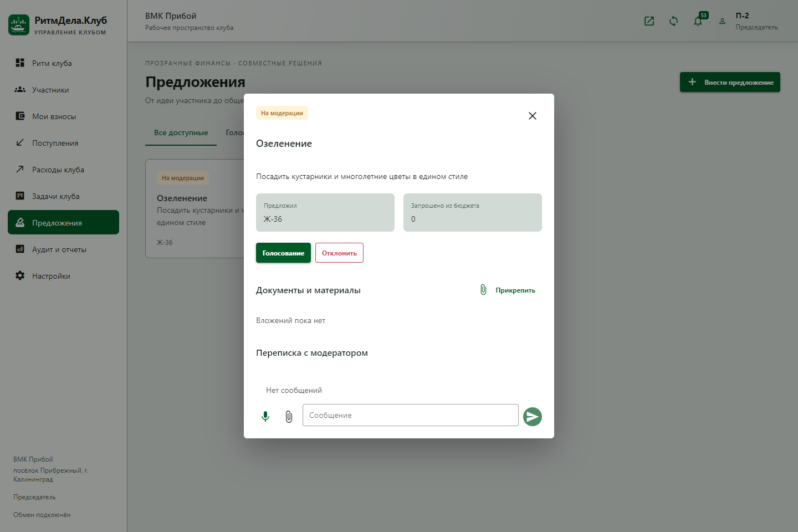Click the Запрошено из бюджета field

473,212
